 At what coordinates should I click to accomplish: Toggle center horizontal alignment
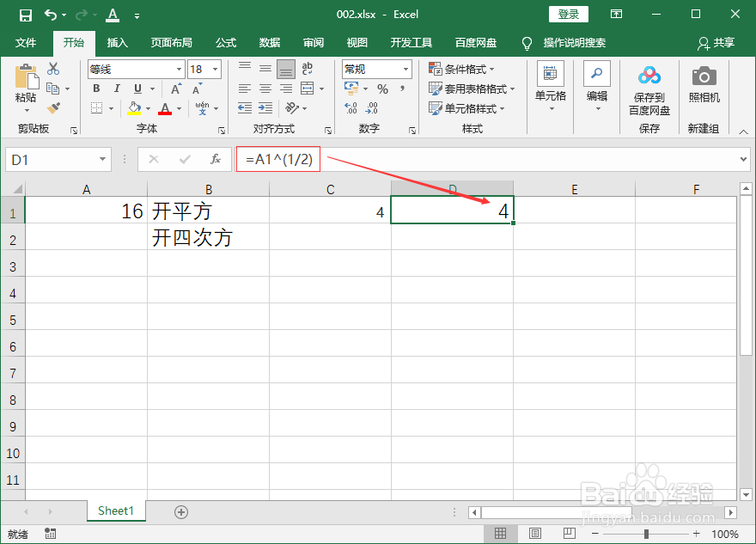click(x=265, y=89)
